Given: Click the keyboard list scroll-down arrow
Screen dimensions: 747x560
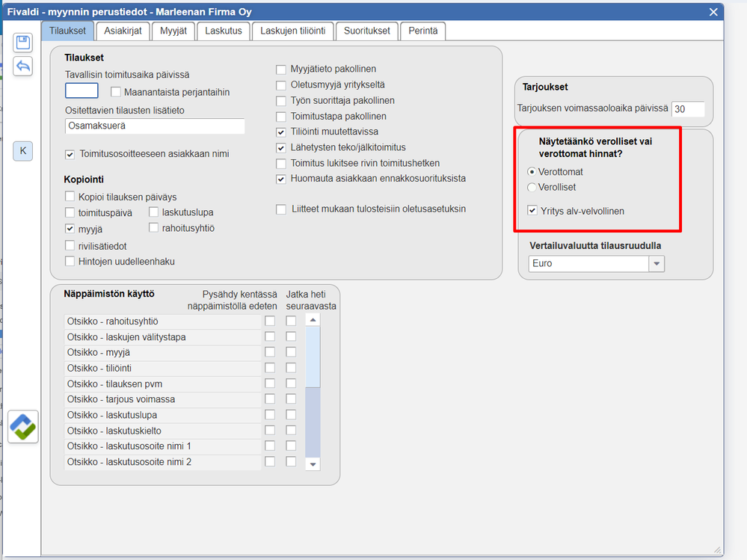Looking at the screenshot, I should click(x=313, y=464).
